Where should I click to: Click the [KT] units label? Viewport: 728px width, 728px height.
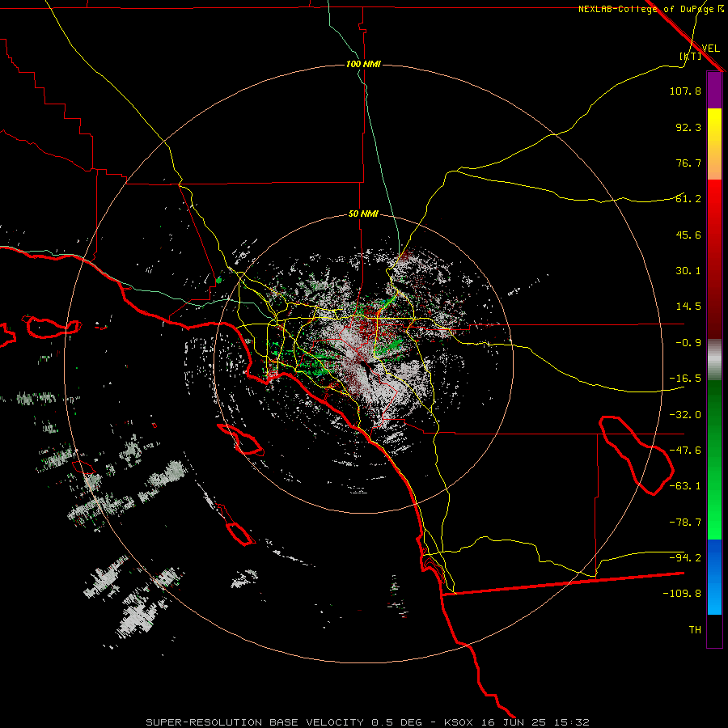[691, 56]
